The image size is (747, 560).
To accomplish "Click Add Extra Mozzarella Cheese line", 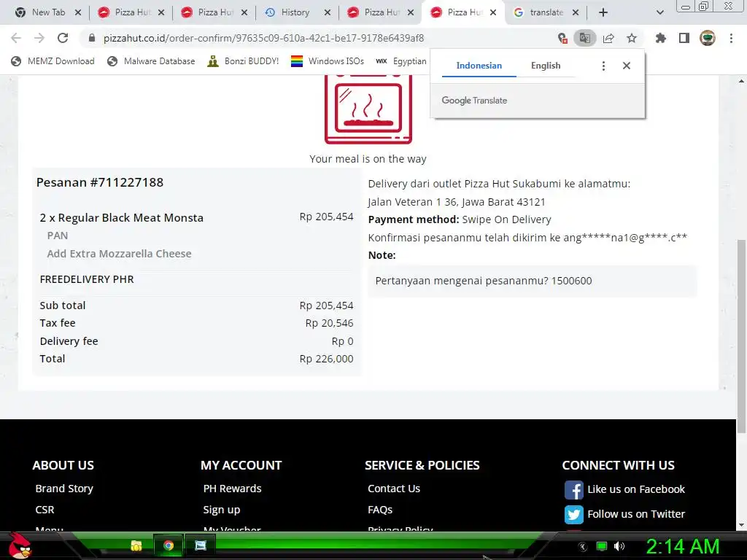I will [x=119, y=254].
